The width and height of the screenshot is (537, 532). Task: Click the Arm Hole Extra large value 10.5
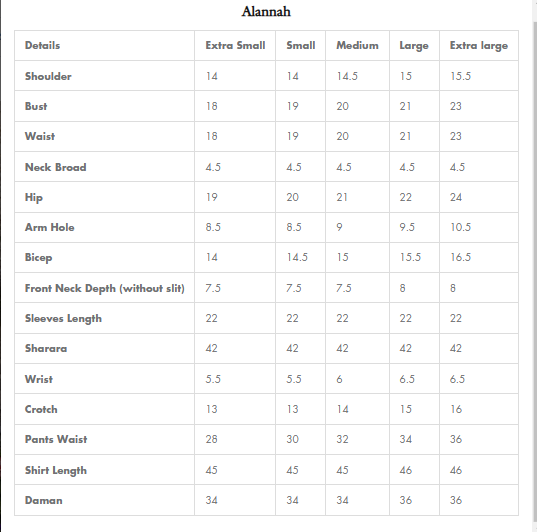pos(461,227)
